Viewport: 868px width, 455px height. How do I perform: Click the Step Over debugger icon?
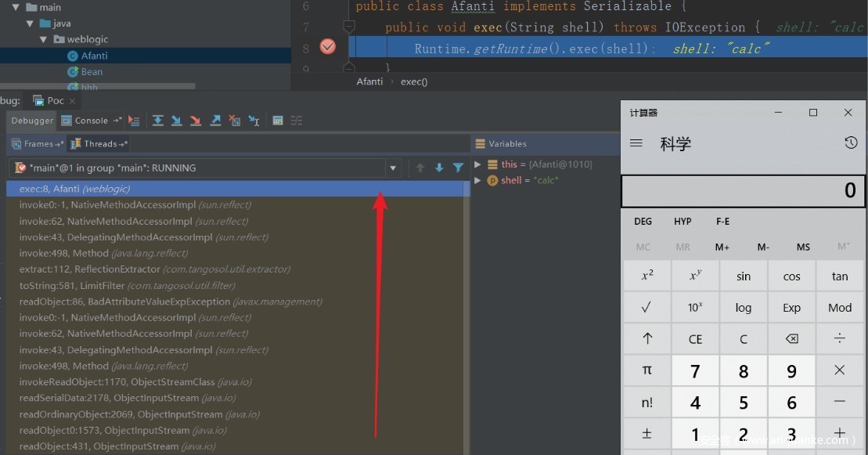[x=158, y=121]
